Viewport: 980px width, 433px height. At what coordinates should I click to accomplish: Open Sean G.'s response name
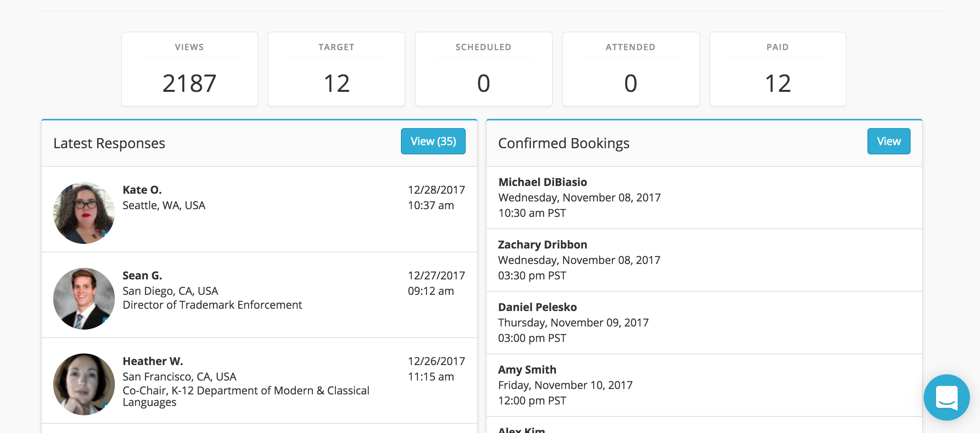pyautogui.click(x=142, y=276)
